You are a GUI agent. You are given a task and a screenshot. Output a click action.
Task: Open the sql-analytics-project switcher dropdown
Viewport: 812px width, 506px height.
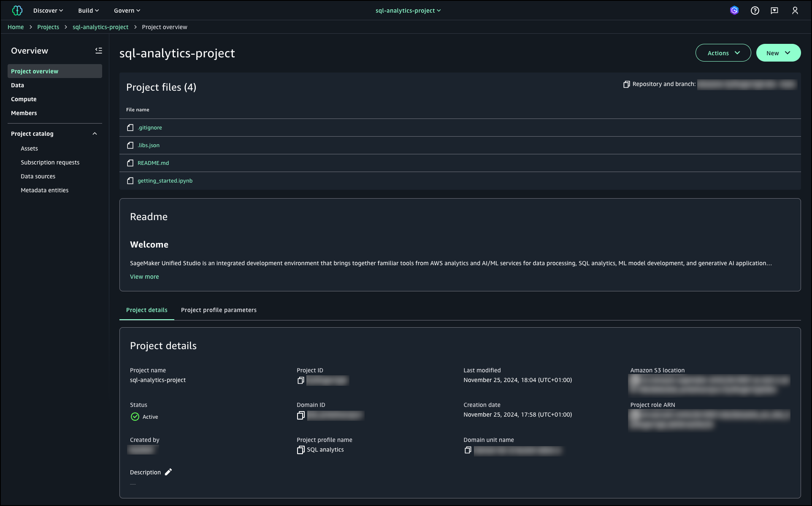(x=408, y=11)
